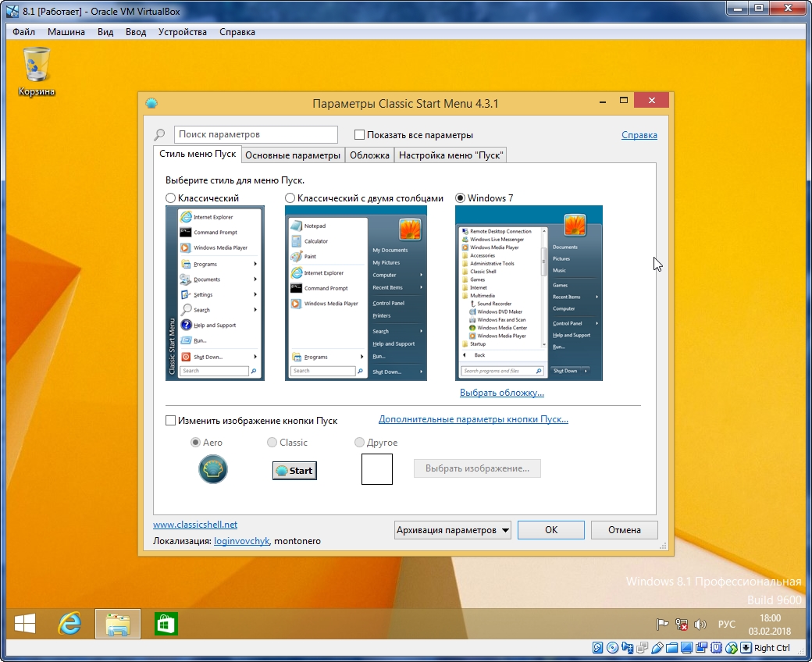
Task: Click the 'loginvovchyk' localization link
Action: click(x=241, y=541)
